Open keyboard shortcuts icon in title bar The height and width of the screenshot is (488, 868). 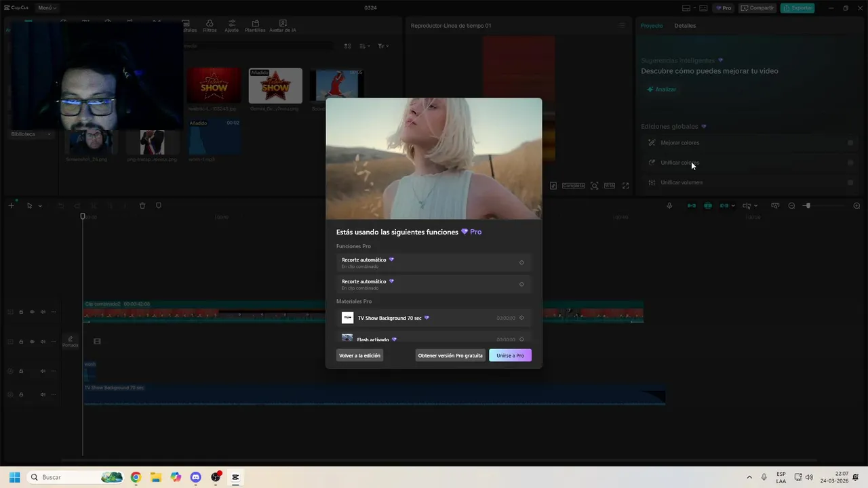pyautogui.click(x=703, y=8)
